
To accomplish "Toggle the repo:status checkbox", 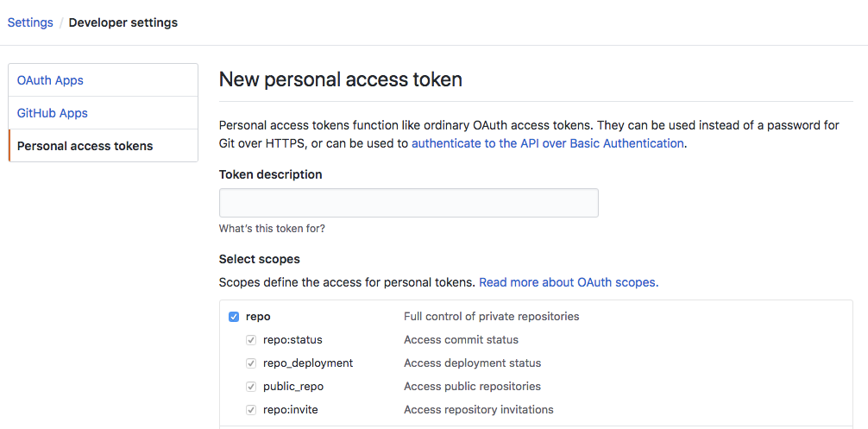I will click(x=251, y=340).
